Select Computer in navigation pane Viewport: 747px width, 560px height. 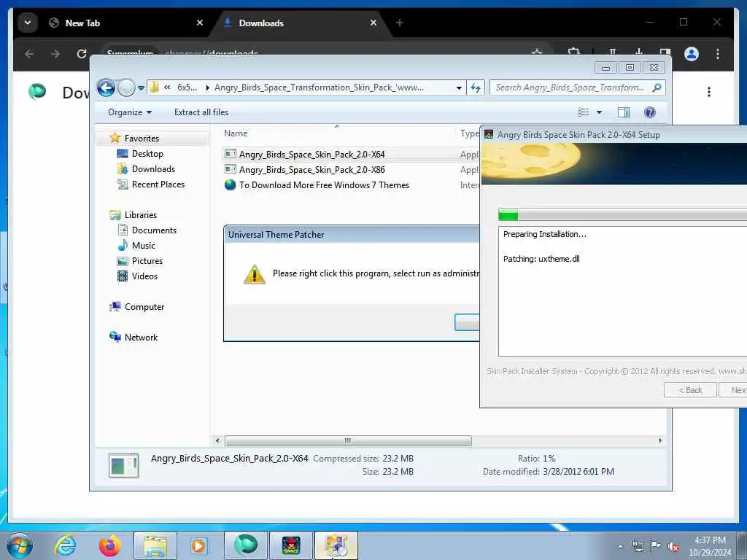pos(144,307)
